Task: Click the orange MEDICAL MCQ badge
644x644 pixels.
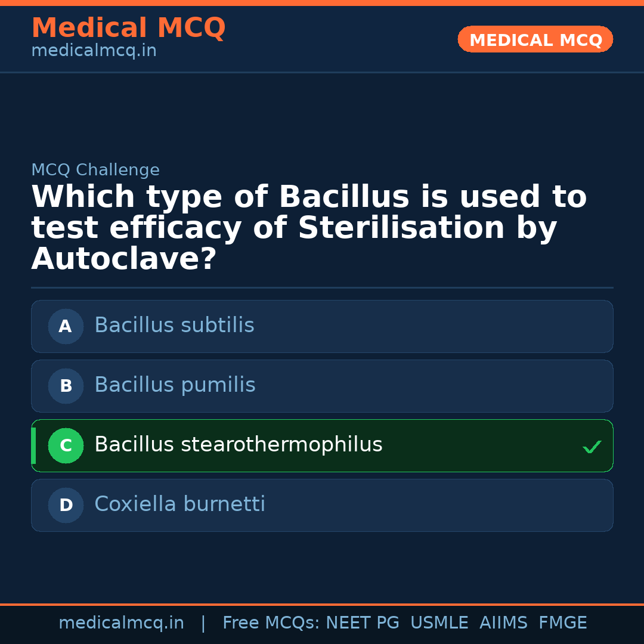Action: (x=535, y=39)
